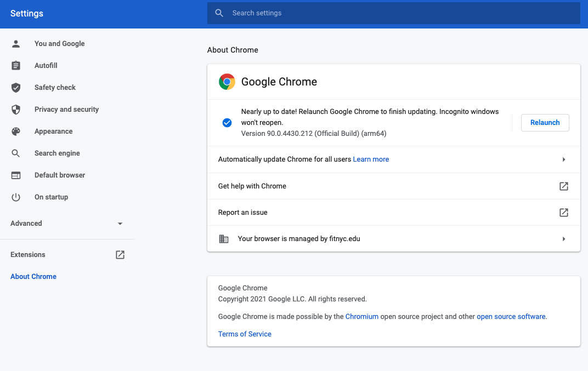This screenshot has height=371, width=588.
Task: Open You and Google settings
Action: [59, 44]
